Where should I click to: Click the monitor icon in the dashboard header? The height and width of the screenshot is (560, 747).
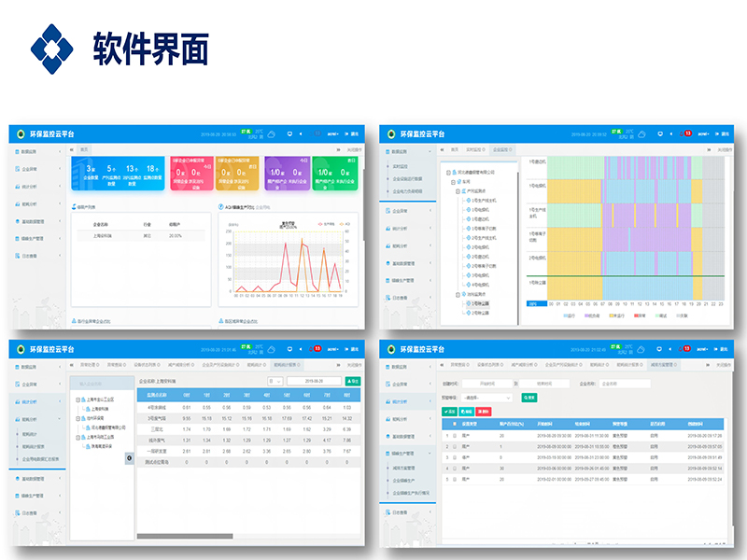(289, 133)
